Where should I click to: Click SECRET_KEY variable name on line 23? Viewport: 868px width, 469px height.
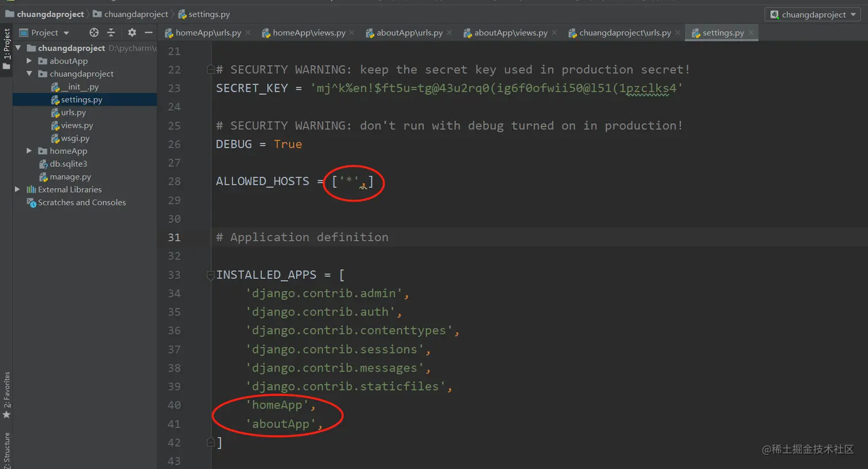252,88
